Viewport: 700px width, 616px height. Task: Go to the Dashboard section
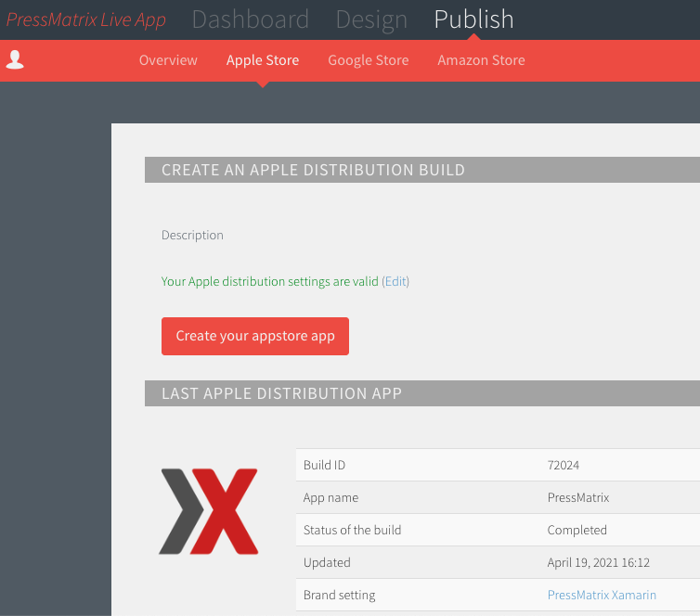pos(251,19)
